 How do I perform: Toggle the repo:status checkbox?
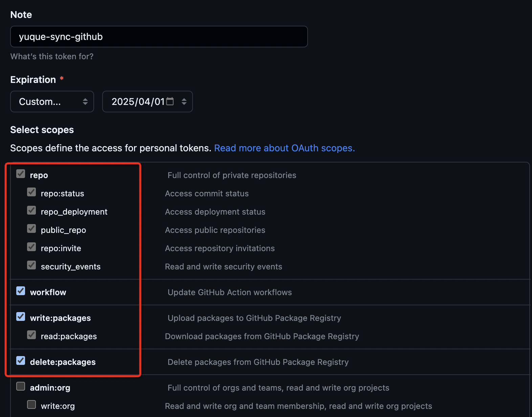(31, 192)
